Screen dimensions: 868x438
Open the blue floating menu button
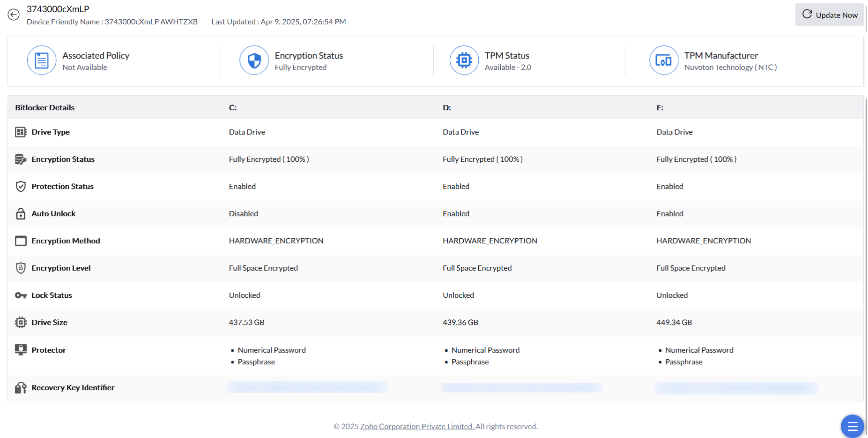click(x=852, y=426)
